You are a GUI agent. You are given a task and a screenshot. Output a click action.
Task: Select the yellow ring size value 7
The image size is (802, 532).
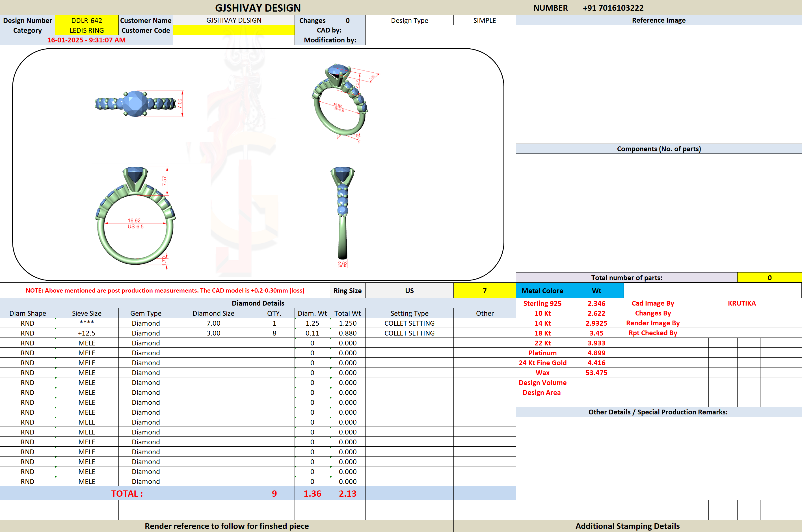coord(485,290)
